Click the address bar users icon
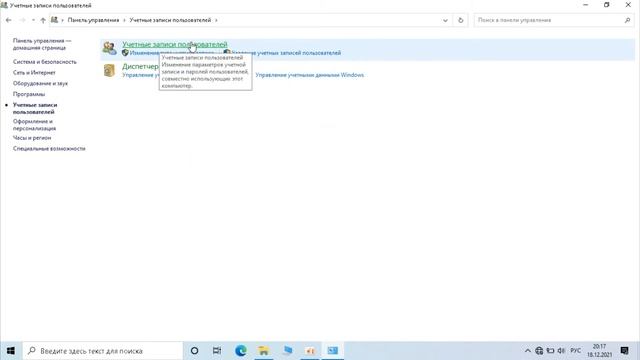The height and width of the screenshot is (360, 640). tap(54, 20)
